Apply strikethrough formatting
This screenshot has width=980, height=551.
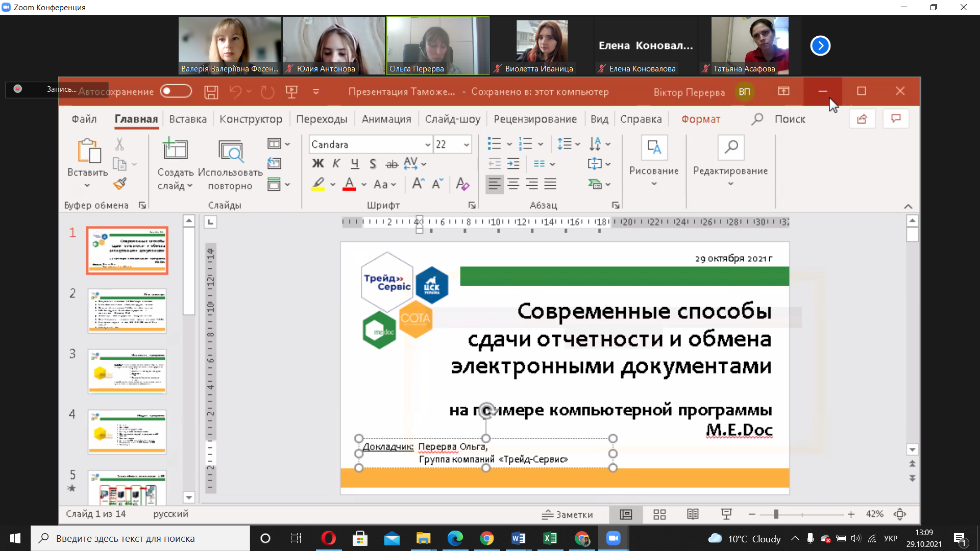click(x=391, y=164)
